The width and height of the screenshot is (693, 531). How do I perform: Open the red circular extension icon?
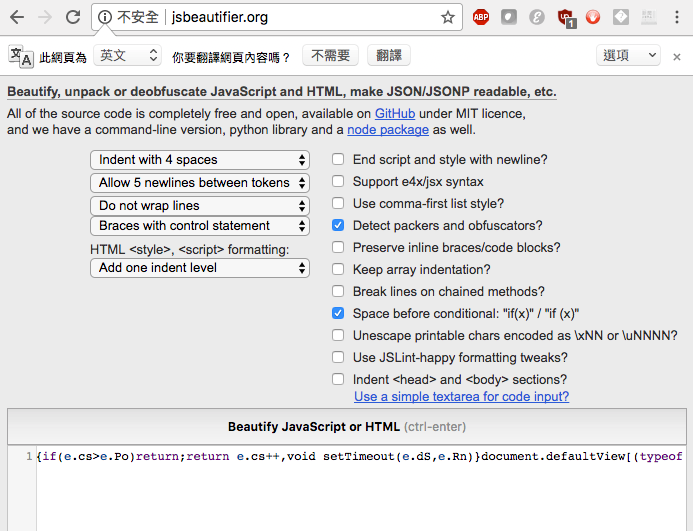click(593, 17)
